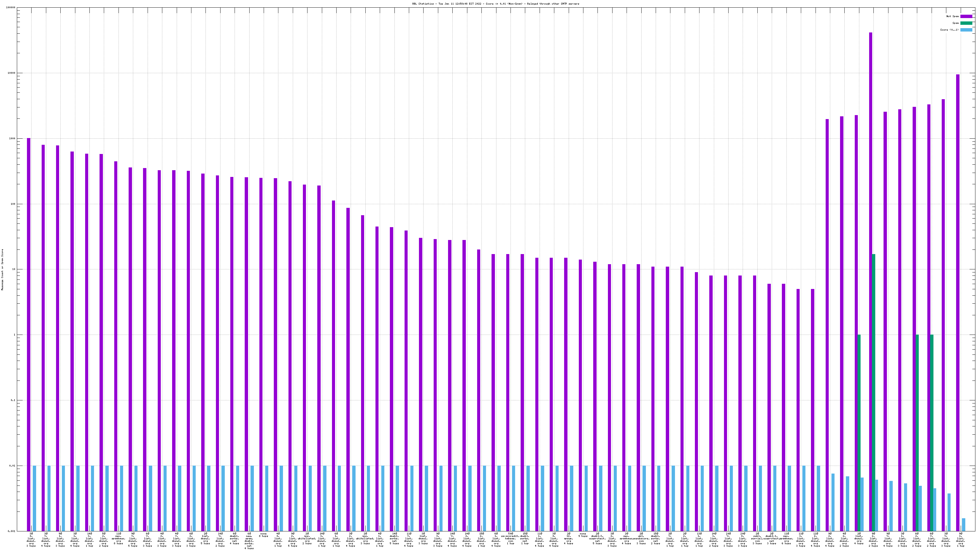
Task: Click the purple Not Spam legend swatch
Action: click(x=966, y=16)
